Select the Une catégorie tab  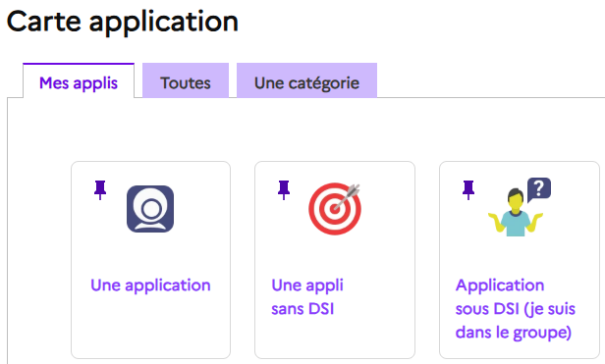pos(306,80)
